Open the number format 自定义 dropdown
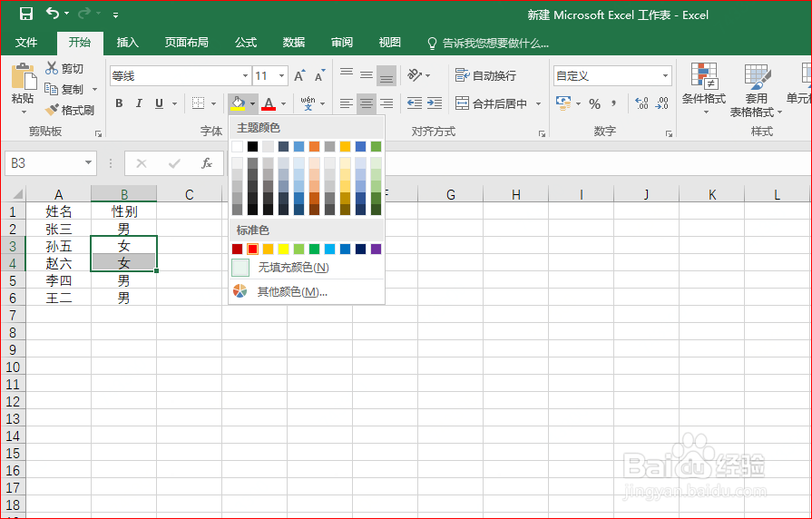 click(665, 76)
